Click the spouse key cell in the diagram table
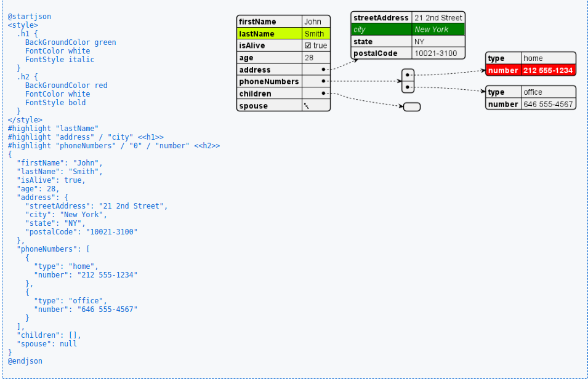Image resolution: width=588 pixels, height=379 pixels. (270, 106)
